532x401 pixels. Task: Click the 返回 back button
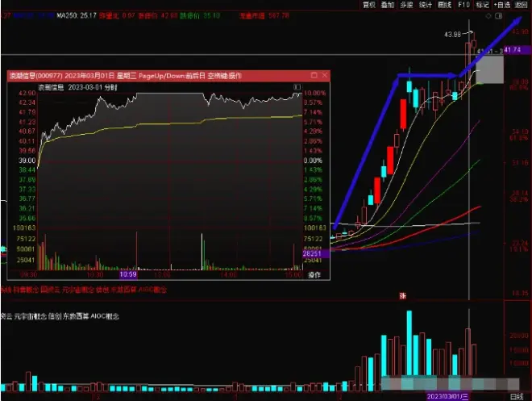(x=522, y=4)
